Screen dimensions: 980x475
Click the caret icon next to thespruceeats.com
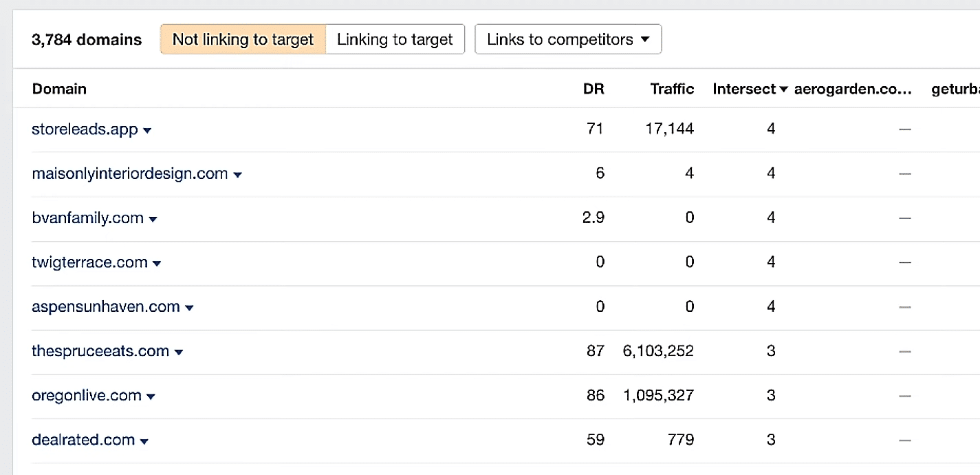[179, 352]
